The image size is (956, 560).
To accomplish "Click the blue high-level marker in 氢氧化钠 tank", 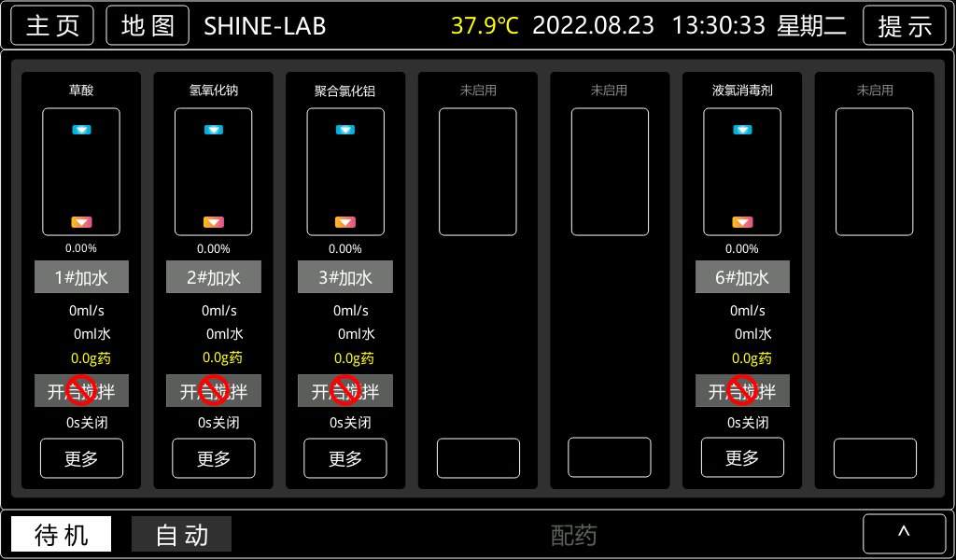I will [214, 130].
